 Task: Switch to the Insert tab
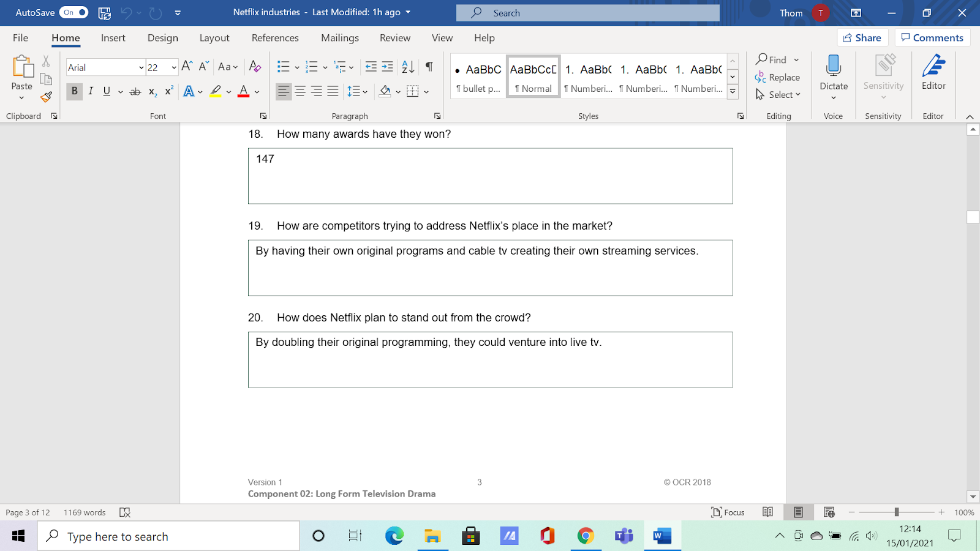113,38
